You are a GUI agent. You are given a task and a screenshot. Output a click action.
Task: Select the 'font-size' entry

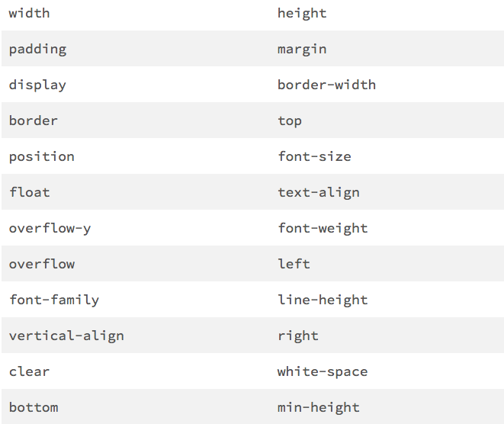pyautogui.click(x=314, y=156)
